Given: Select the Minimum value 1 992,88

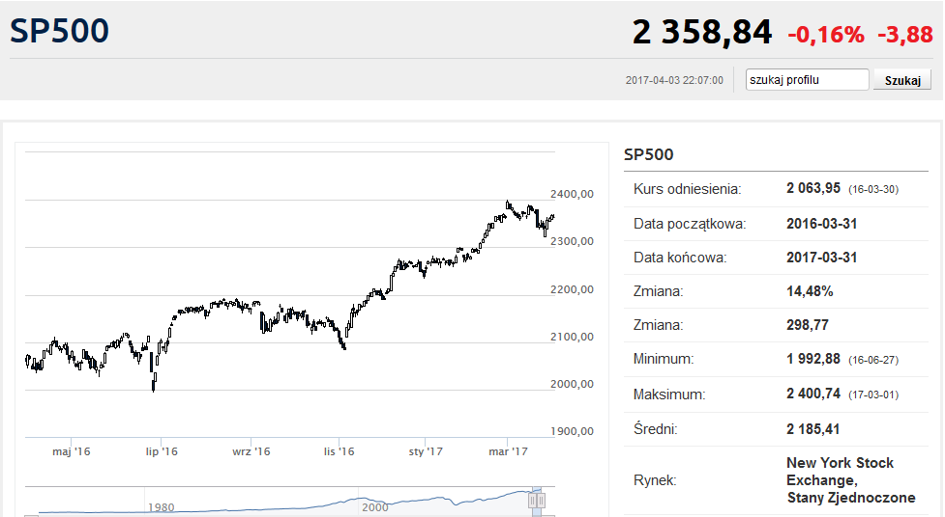Looking at the screenshot, I should tap(813, 359).
